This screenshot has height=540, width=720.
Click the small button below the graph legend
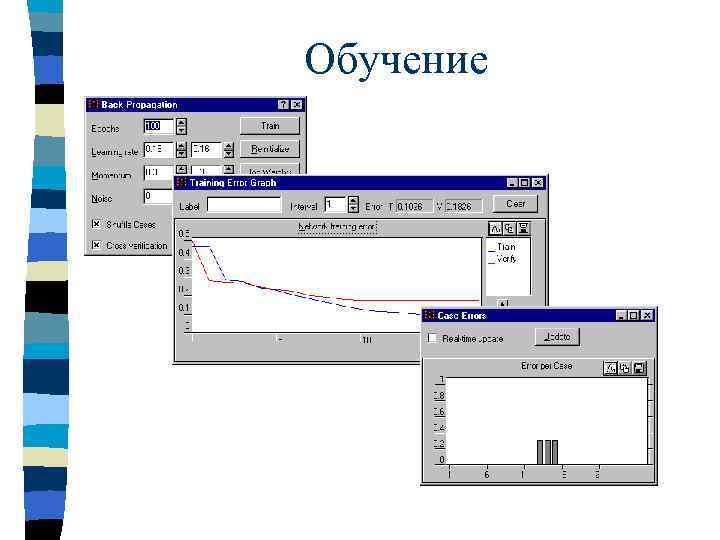tap(503, 303)
